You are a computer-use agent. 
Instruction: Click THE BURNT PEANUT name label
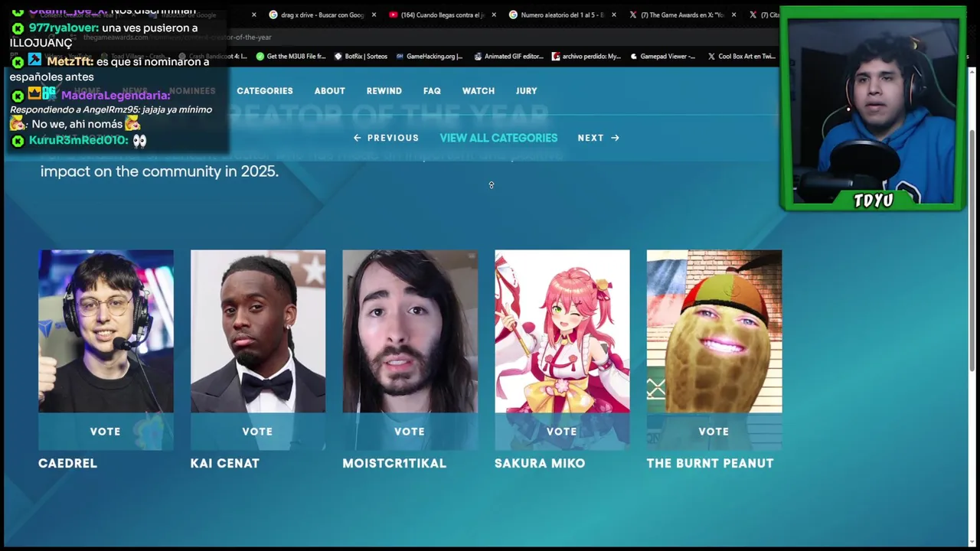point(710,463)
